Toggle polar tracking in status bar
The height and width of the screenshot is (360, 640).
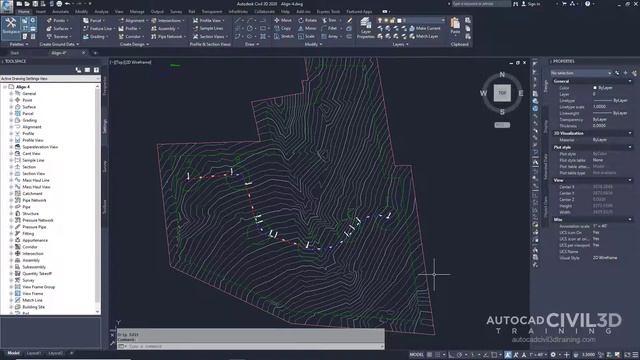tap(460, 355)
